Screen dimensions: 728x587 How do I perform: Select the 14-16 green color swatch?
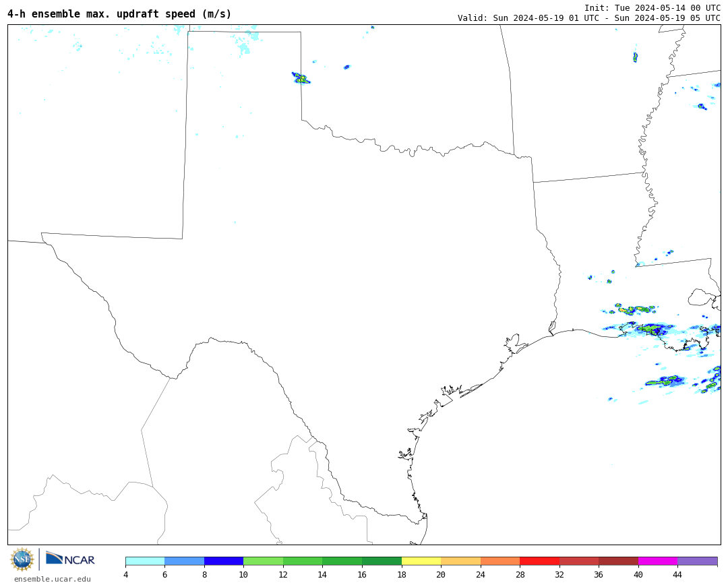coord(342,561)
